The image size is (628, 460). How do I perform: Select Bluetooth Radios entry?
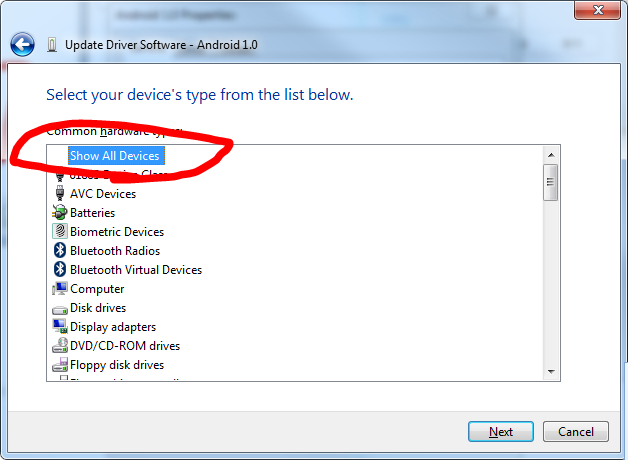[x=115, y=251]
